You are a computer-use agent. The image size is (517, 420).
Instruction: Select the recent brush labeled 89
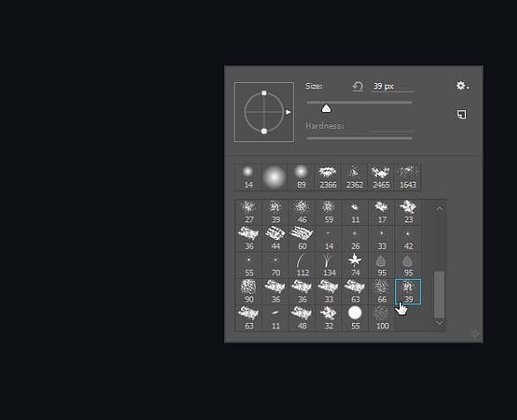pyautogui.click(x=301, y=177)
